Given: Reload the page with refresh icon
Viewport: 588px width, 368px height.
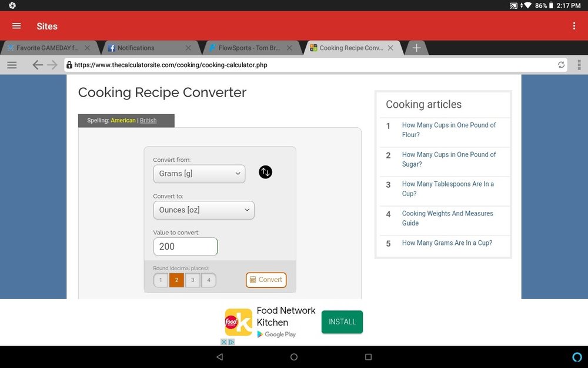Looking at the screenshot, I should pos(561,65).
